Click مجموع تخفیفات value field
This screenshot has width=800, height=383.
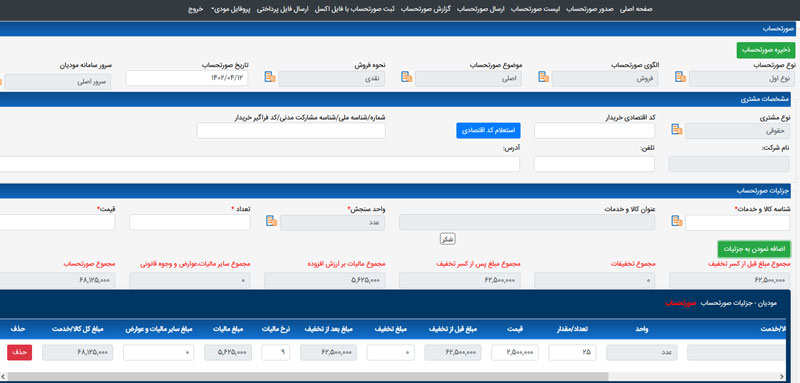(x=594, y=280)
